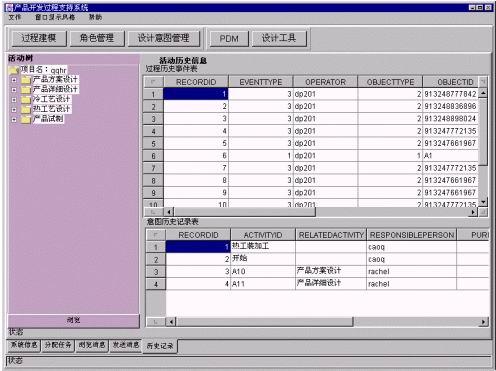Expand the 产品方案设计 tree node

coord(14,80)
